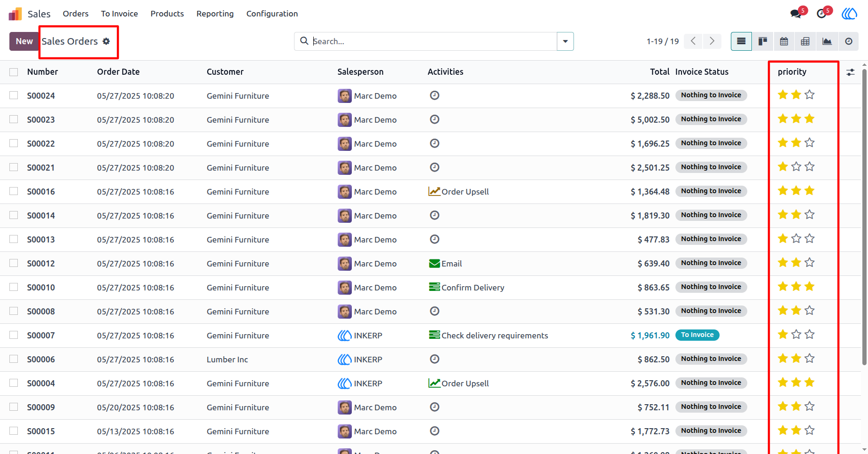868x454 pixels.
Task: Open the Configuration menu
Action: (x=272, y=14)
